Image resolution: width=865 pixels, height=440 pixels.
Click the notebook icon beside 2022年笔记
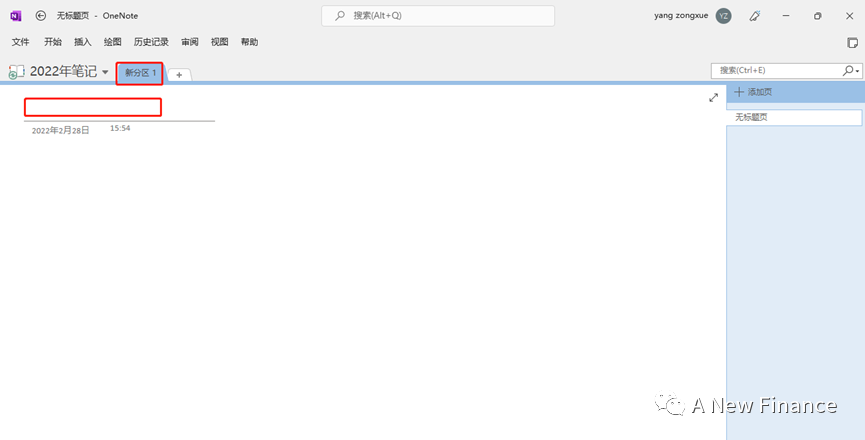[17, 72]
